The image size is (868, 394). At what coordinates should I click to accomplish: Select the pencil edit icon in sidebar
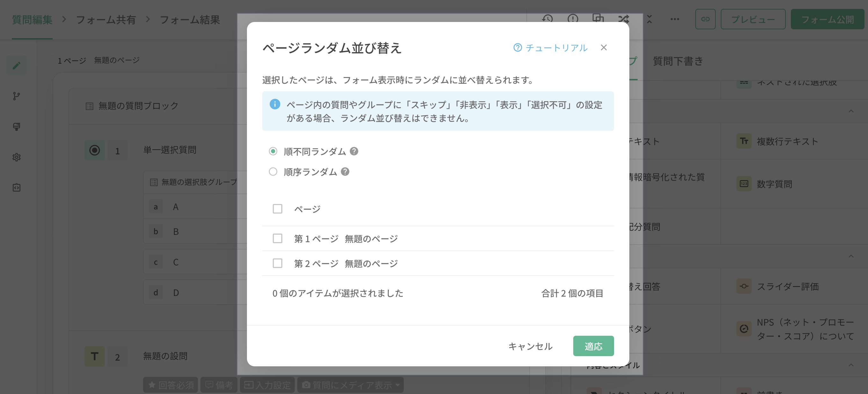click(x=17, y=66)
